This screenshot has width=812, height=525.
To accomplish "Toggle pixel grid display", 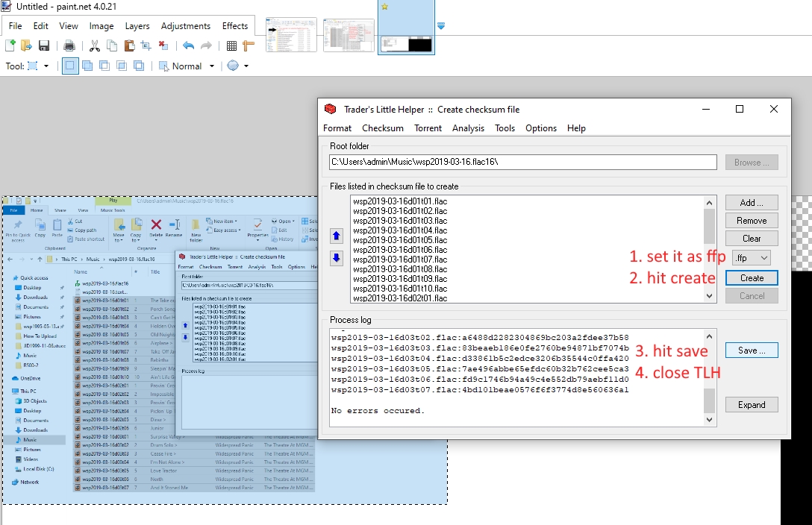I will click(231, 46).
